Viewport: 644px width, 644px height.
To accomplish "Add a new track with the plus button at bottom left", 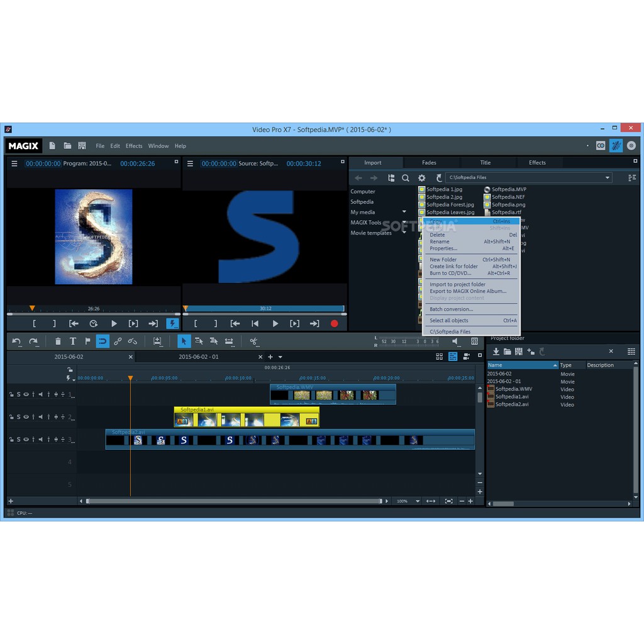I will click(11, 501).
